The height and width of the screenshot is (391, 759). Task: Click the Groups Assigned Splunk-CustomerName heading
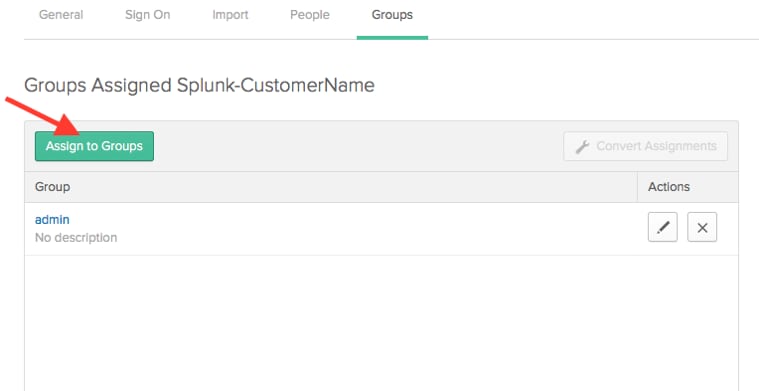coord(199,85)
